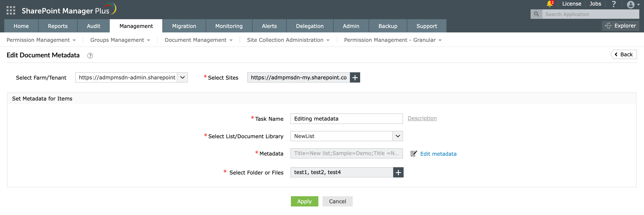Open the Admin tab
This screenshot has height=215, width=644.
(351, 26)
